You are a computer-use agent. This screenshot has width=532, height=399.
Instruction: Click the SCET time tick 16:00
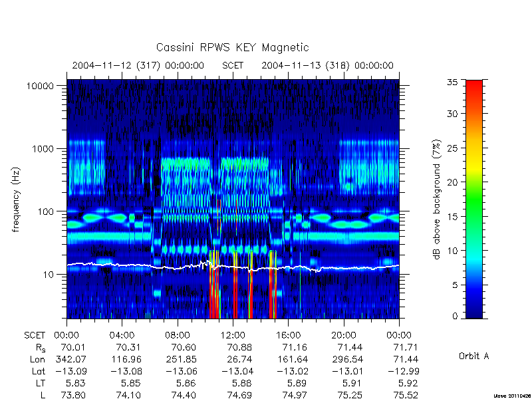pyautogui.click(x=288, y=335)
